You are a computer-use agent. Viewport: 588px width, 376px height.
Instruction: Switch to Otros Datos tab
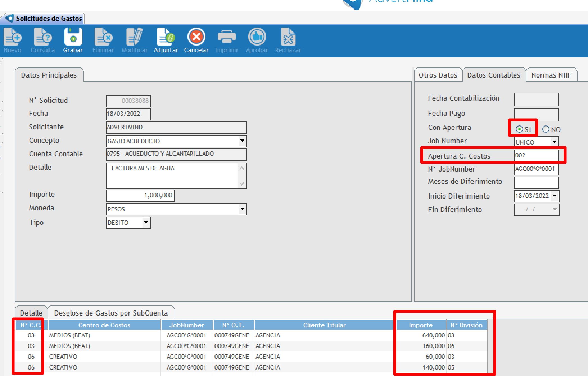tap(438, 75)
